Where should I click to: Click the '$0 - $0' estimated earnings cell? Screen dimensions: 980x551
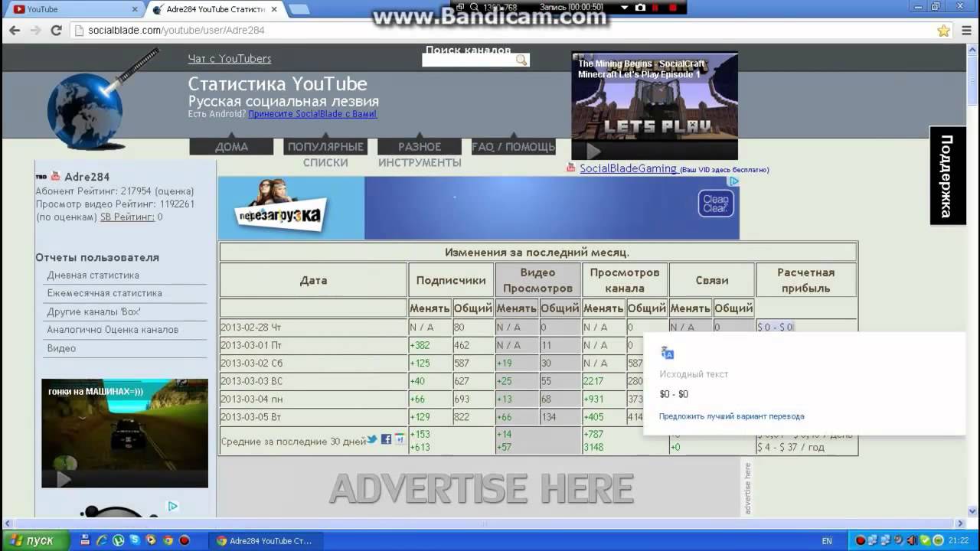pyautogui.click(x=775, y=327)
